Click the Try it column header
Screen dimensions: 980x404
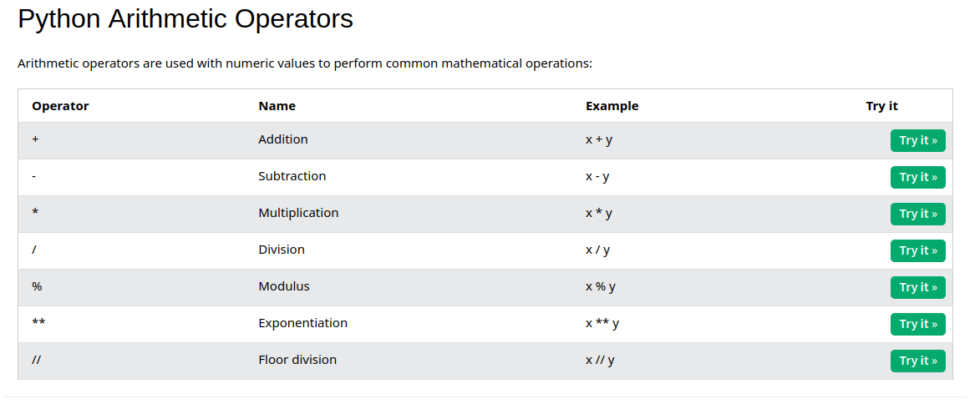coord(881,106)
